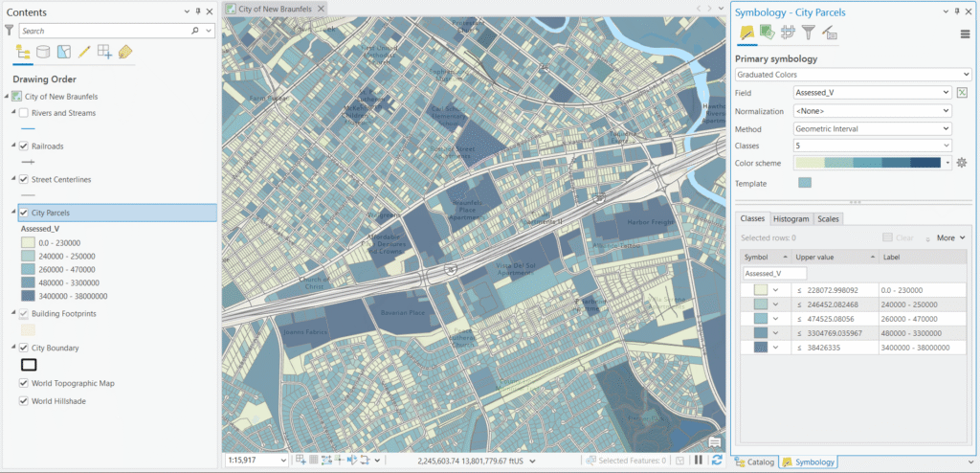Open List By Labeling tag icon
Screen dimensions: 980x473
point(125,52)
